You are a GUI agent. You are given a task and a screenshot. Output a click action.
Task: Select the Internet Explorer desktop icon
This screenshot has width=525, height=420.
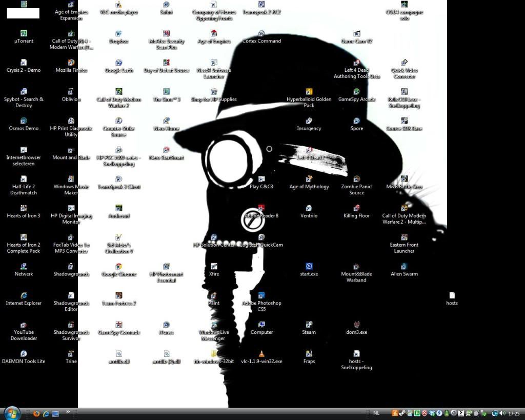click(x=24, y=299)
